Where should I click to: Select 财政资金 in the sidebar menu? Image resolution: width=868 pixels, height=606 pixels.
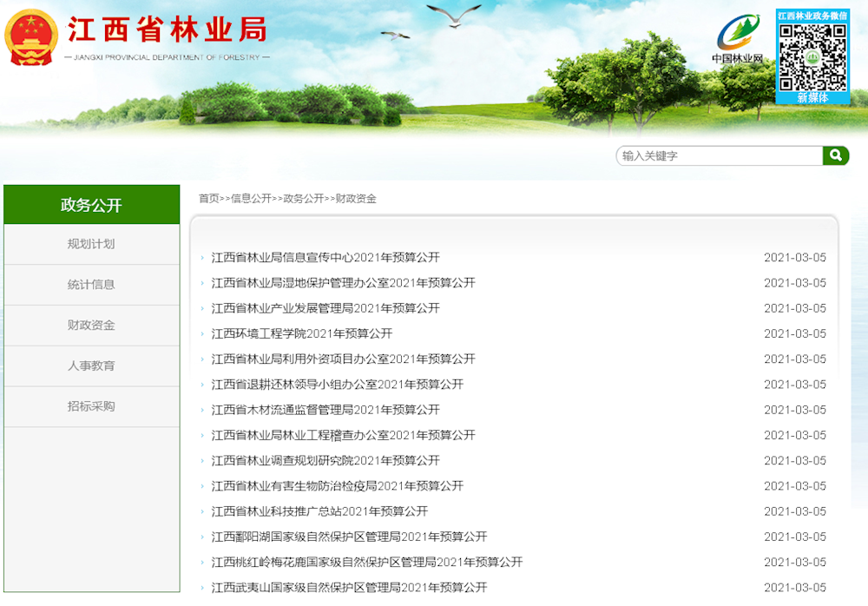[x=91, y=326]
